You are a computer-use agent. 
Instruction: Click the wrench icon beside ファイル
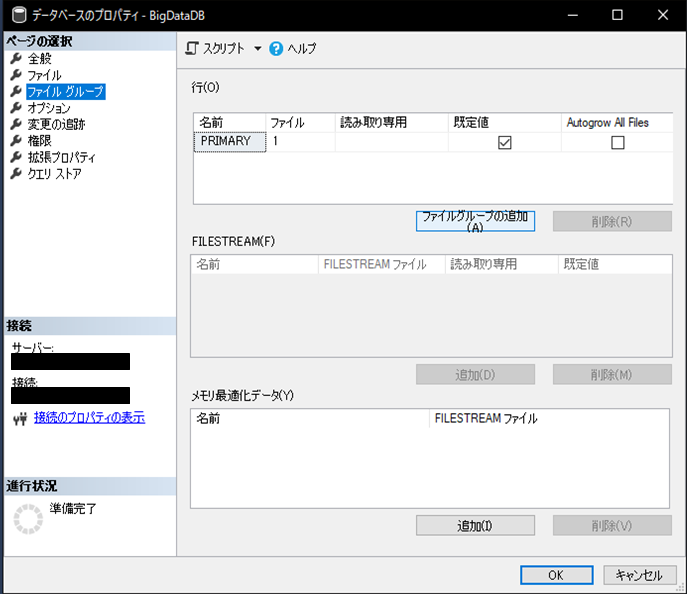tap(16, 75)
